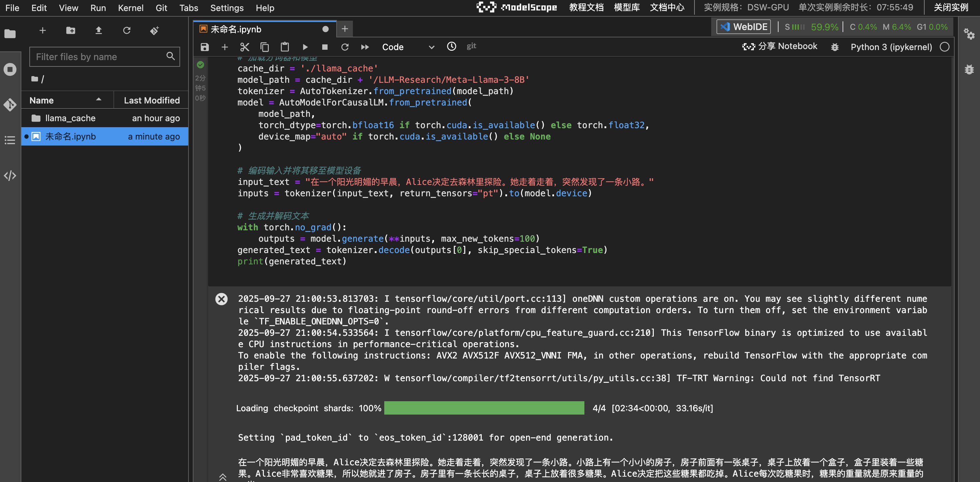Collapse output using the double chevron icon
Screen dimensions: 980x482
coord(223,477)
